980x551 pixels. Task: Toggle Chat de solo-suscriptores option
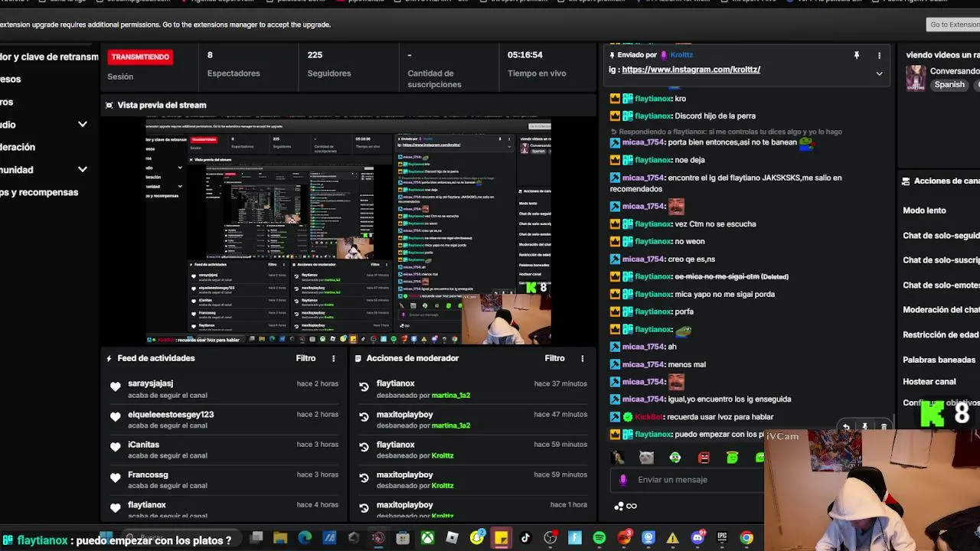pos(941,260)
